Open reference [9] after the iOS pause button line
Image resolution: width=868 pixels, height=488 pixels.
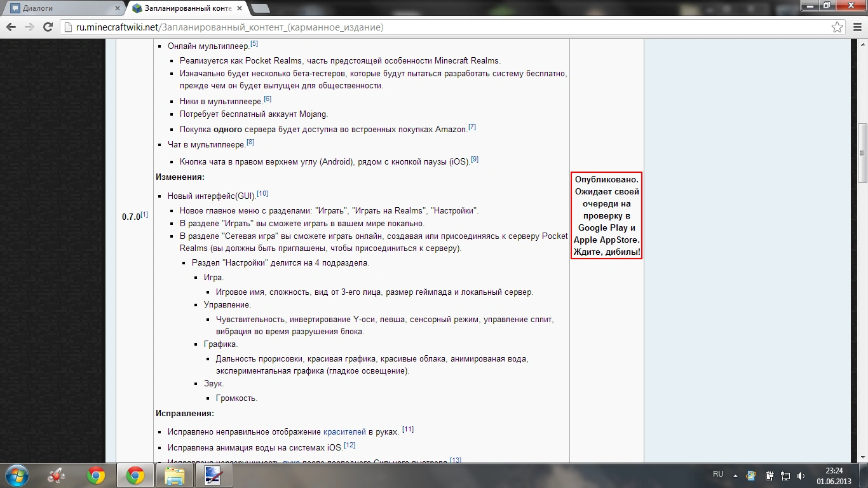point(475,159)
